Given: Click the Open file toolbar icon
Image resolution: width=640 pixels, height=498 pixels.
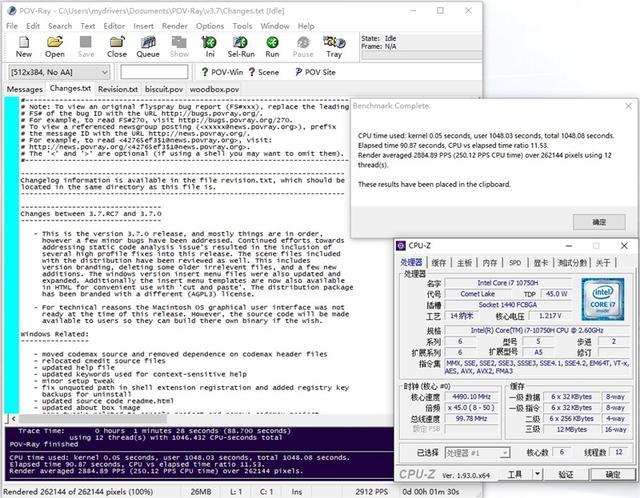Looking at the screenshot, I should [x=55, y=45].
